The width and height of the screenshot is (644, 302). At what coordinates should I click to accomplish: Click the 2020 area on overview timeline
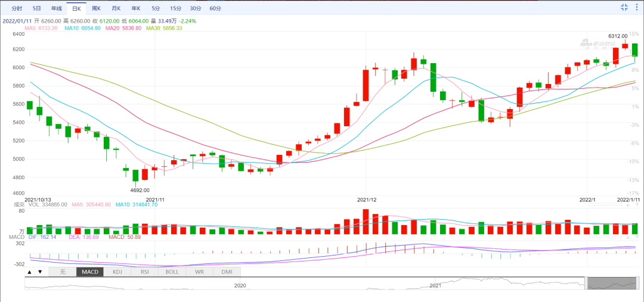click(240, 285)
